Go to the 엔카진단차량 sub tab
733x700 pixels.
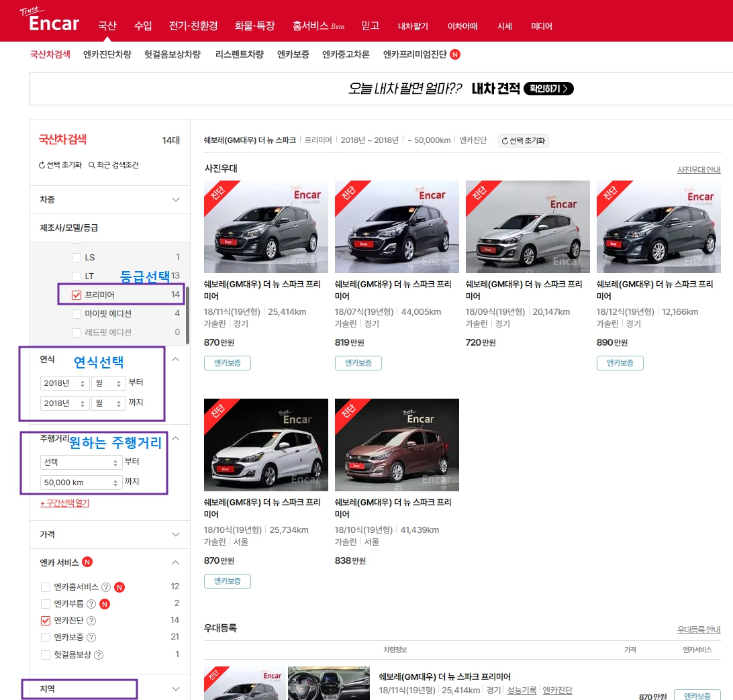point(107,54)
